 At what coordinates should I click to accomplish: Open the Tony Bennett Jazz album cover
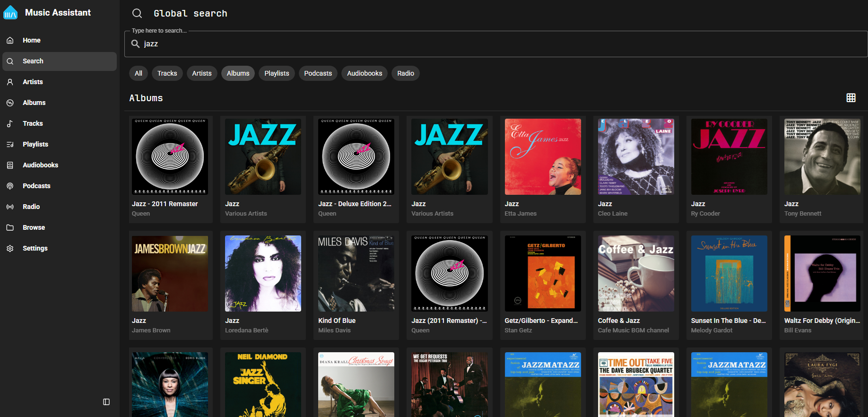822,157
